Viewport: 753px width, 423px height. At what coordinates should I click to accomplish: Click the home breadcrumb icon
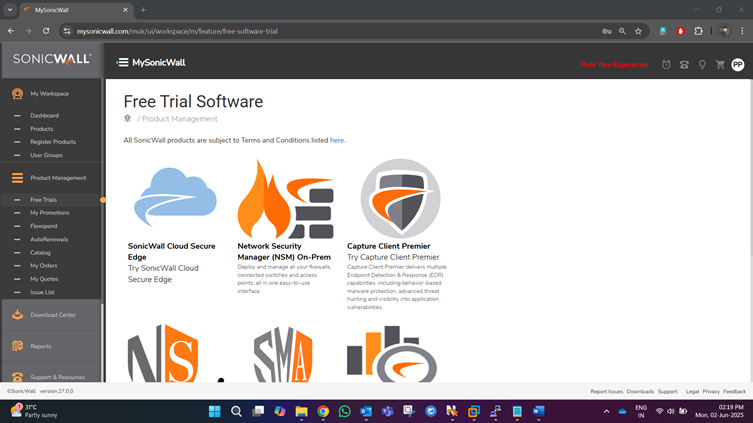tap(127, 118)
